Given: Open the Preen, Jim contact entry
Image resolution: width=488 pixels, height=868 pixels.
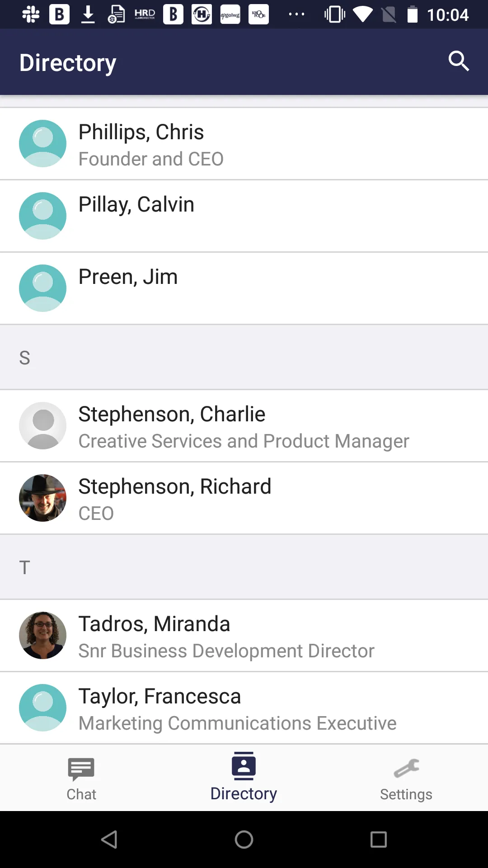Looking at the screenshot, I should click(244, 288).
